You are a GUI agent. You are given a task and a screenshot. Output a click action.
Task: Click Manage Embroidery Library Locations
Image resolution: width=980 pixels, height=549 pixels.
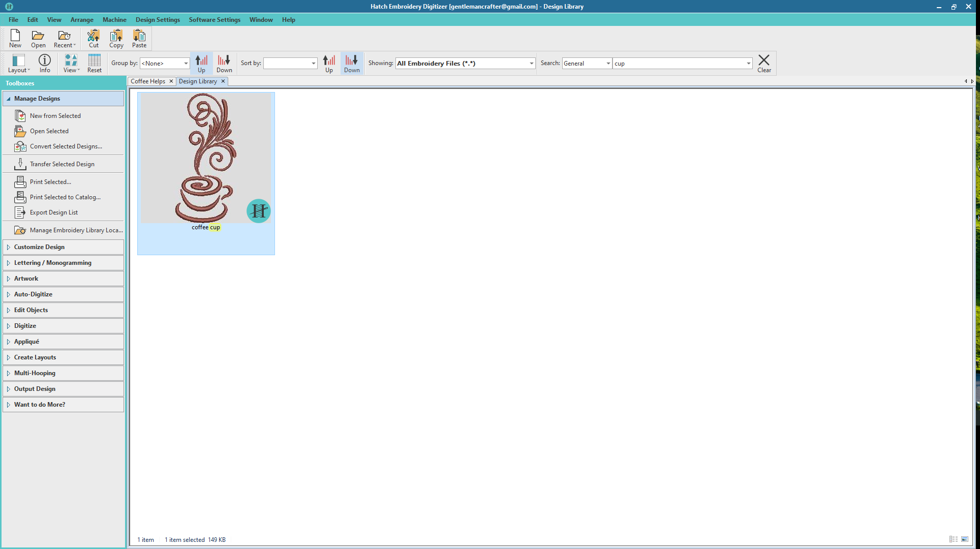click(76, 230)
